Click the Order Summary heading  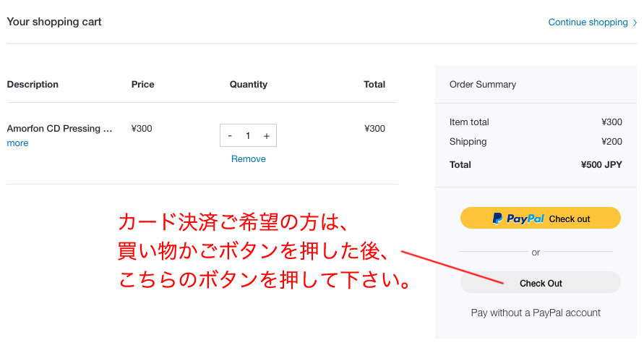(483, 84)
